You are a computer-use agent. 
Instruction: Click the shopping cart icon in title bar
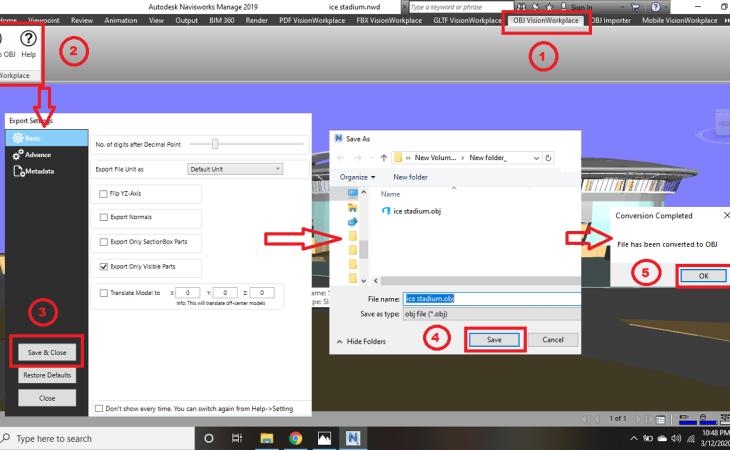[x=635, y=7]
